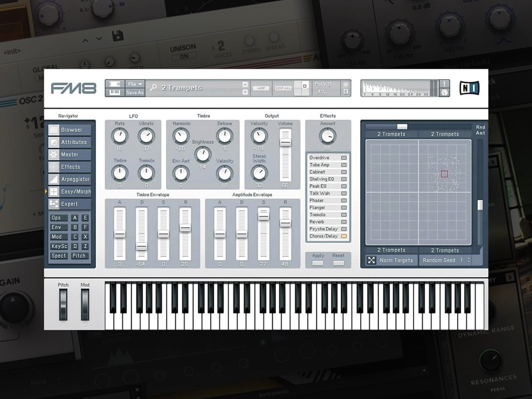Toggle Shelving EQ effect on
The image size is (532, 399).
click(344, 179)
